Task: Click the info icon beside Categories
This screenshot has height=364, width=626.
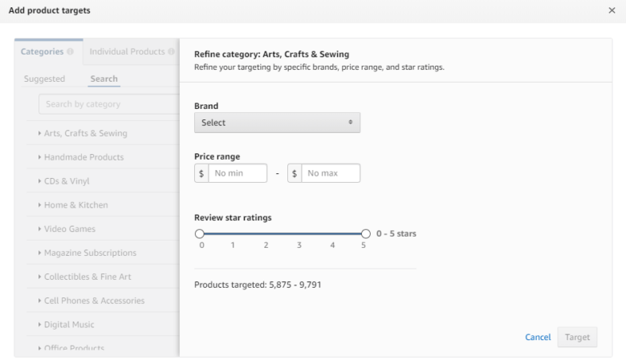Action: pyautogui.click(x=71, y=51)
